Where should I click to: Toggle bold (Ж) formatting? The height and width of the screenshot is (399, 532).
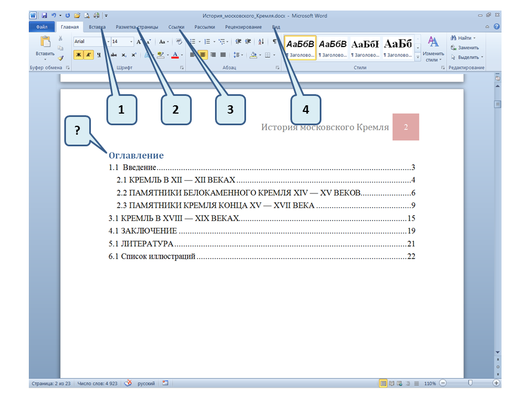[78, 55]
